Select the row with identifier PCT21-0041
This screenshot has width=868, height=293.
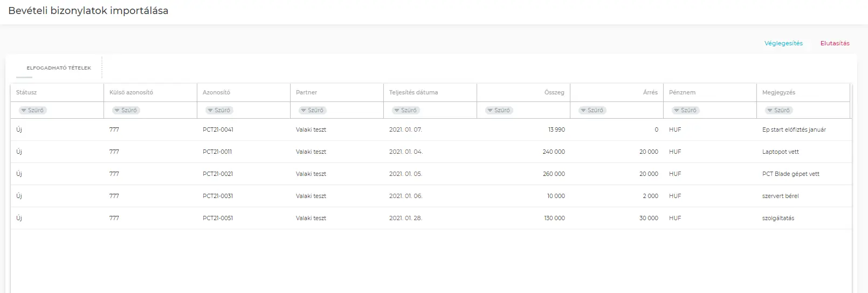pyautogui.click(x=218, y=130)
